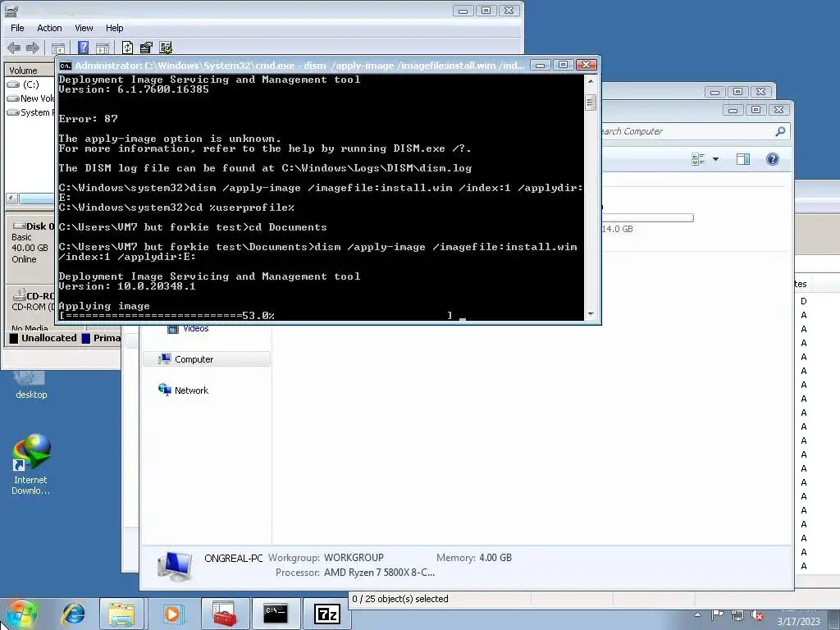This screenshot has height=630, width=840.
Task: Click the command prompt scrollbar up arrow
Action: (x=591, y=81)
